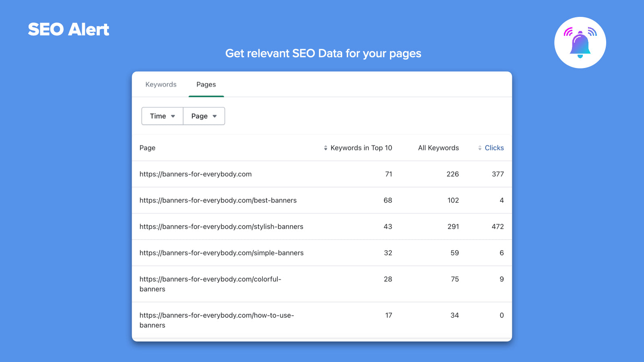This screenshot has height=362, width=644.
Task: Click All Keywords value 34
Action: point(455,315)
